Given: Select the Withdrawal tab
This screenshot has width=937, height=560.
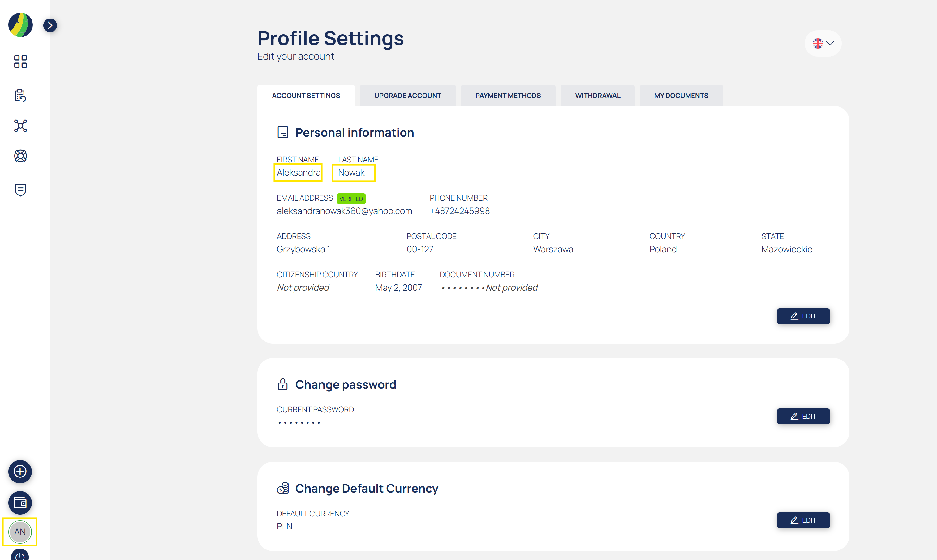Looking at the screenshot, I should coord(597,96).
